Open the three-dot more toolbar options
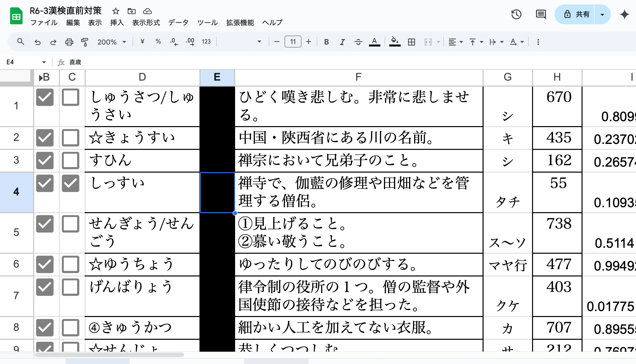 pos(538,42)
